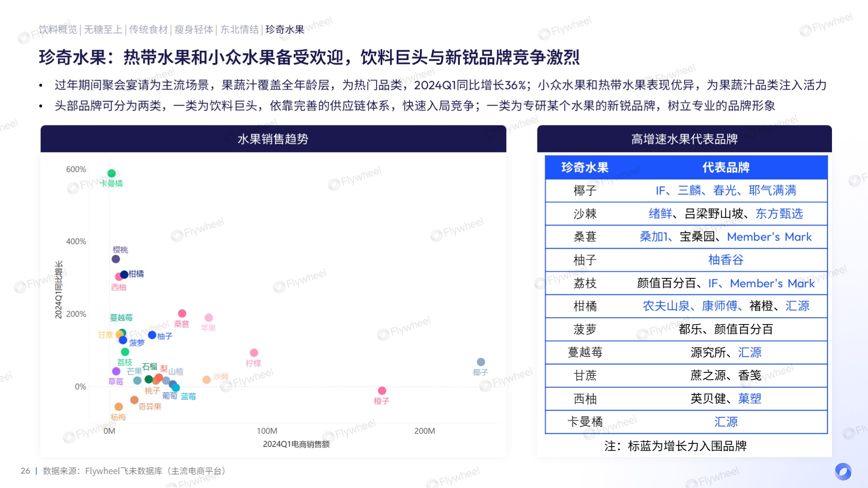Screen dimensions: 868x488
Task: Click 汇源 link in 卡曼橘 row
Action: pos(726,422)
